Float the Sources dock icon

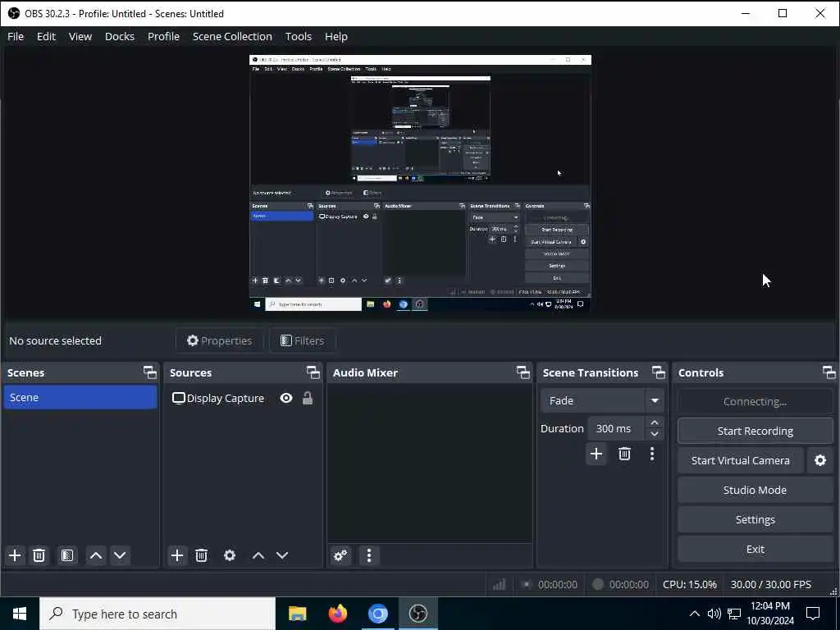(313, 372)
